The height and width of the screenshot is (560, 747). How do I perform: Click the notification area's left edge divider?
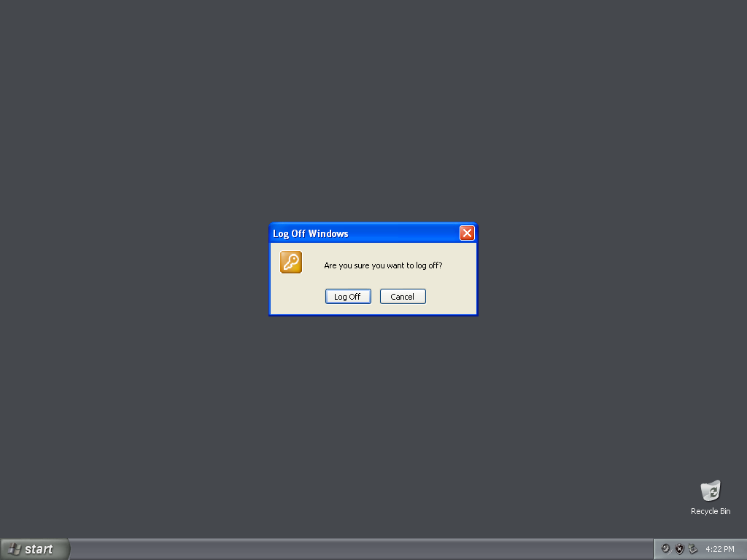654,549
